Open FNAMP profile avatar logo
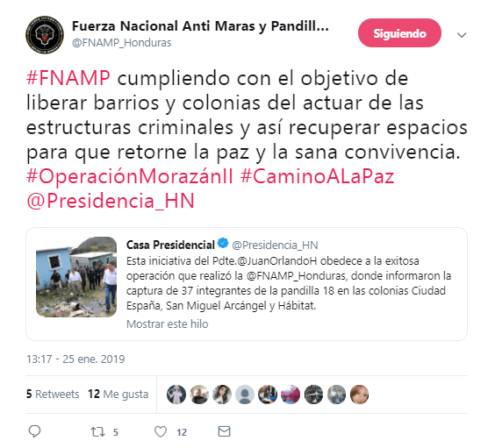Viewport: 495px width, 448px height. (x=45, y=35)
